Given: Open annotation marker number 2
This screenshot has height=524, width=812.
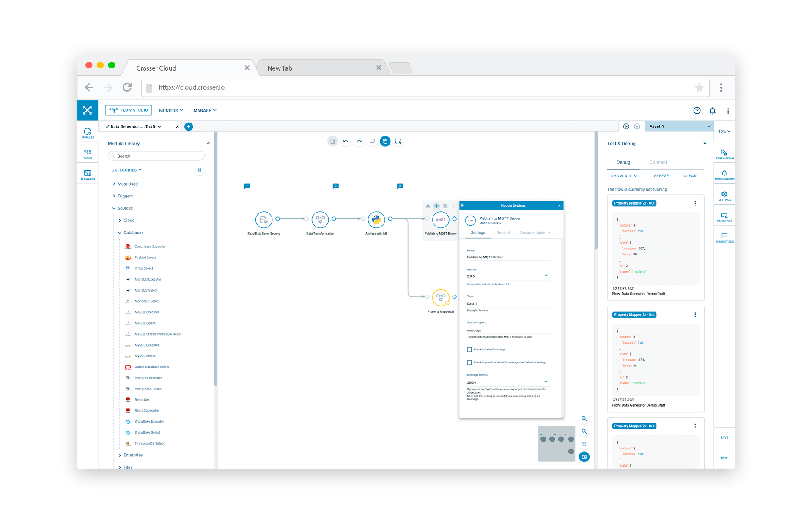Looking at the screenshot, I should 335,186.
